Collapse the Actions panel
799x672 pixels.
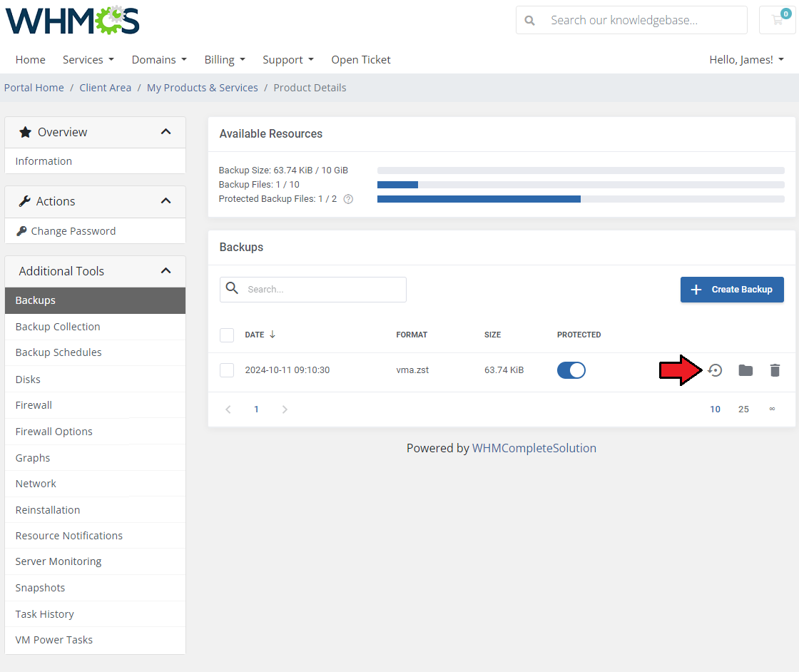pos(166,201)
